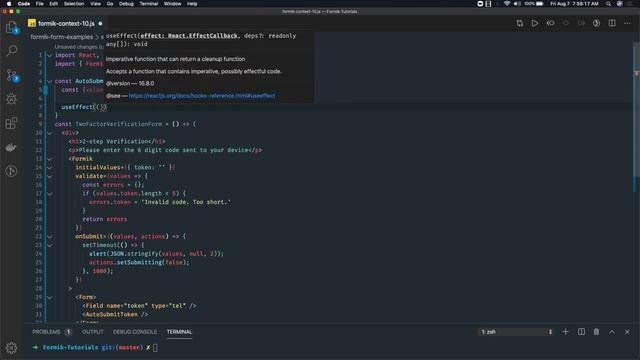Open the Source Control view
This screenshot has width=640, height=360.
(11, 75)
